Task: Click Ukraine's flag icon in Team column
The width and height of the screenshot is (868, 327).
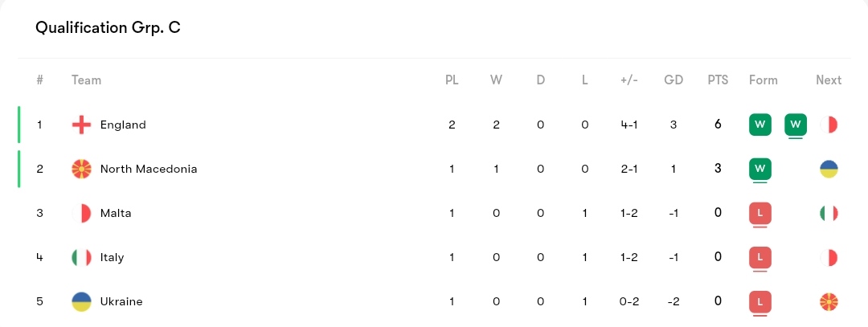Action: [81, 301]
